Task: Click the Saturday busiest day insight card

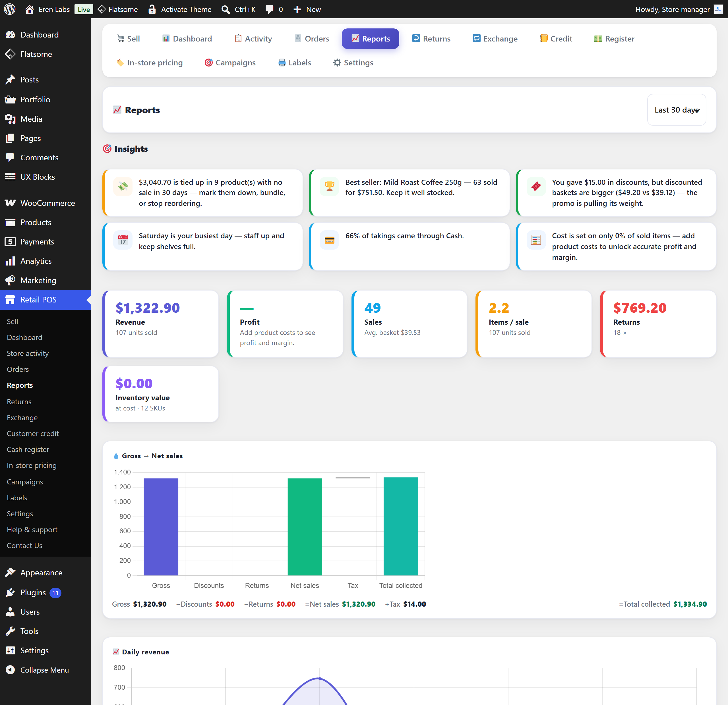Action: pos(202,246)
